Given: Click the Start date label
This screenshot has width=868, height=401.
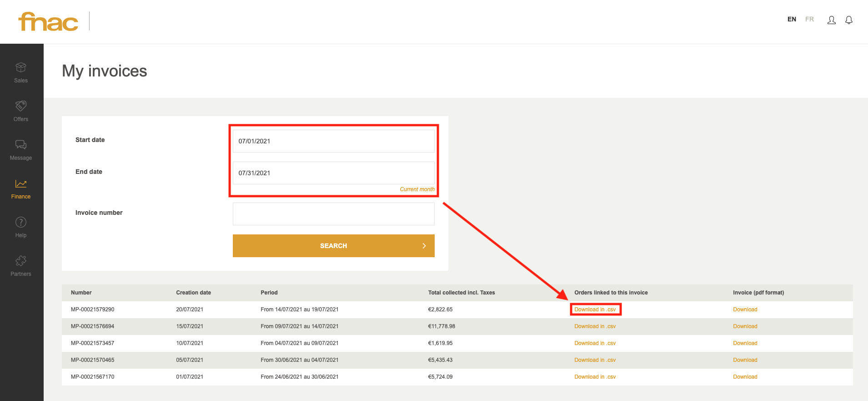Looking at the screenshot, I should pyautogui.click(x=90, y=140).
